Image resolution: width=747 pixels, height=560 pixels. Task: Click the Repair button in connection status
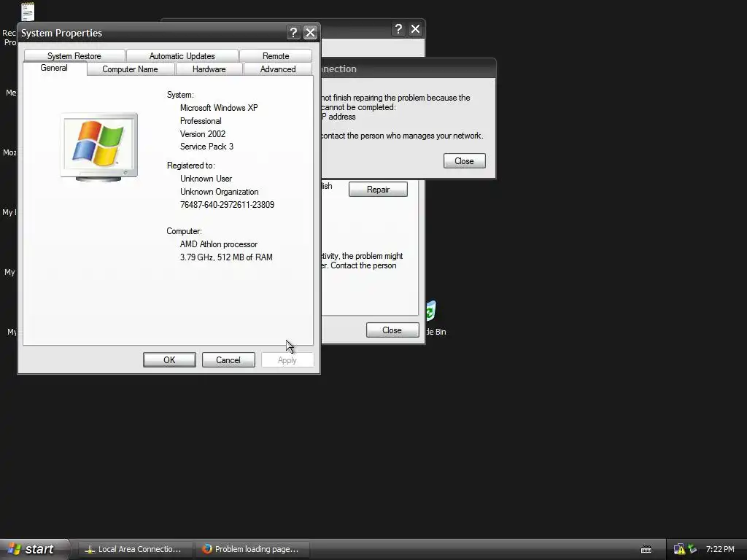(379, 190)
